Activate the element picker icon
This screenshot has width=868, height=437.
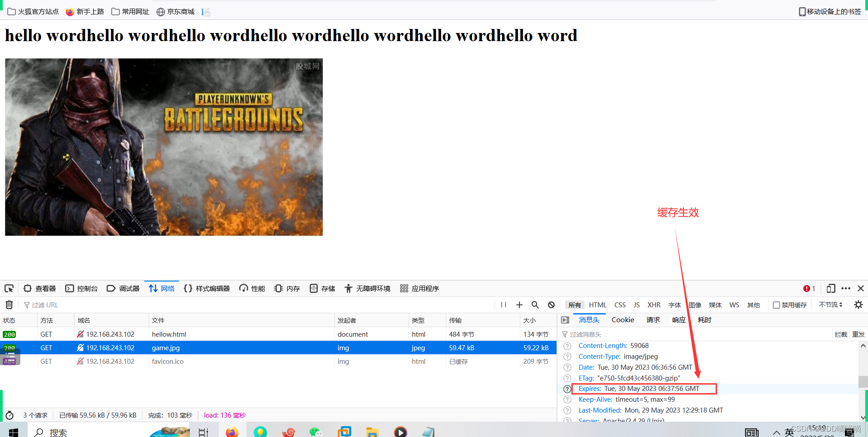click(x=9, y=288)
